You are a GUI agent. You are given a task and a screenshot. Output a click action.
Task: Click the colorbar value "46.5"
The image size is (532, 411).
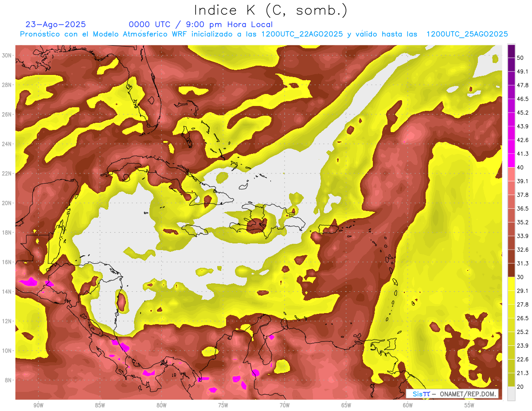pyautogui.click(x=522, y=99)
